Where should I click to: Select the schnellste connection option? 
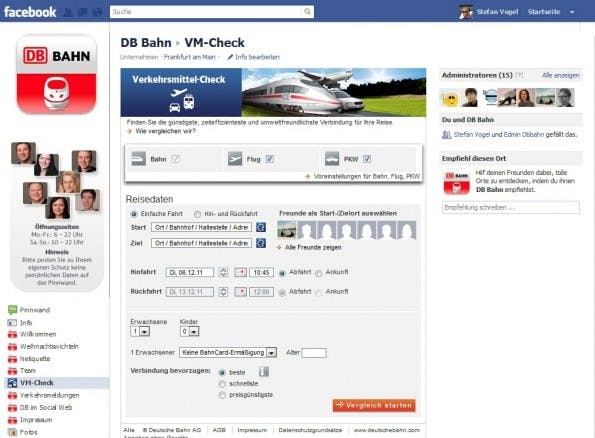[x=222, y=384]
